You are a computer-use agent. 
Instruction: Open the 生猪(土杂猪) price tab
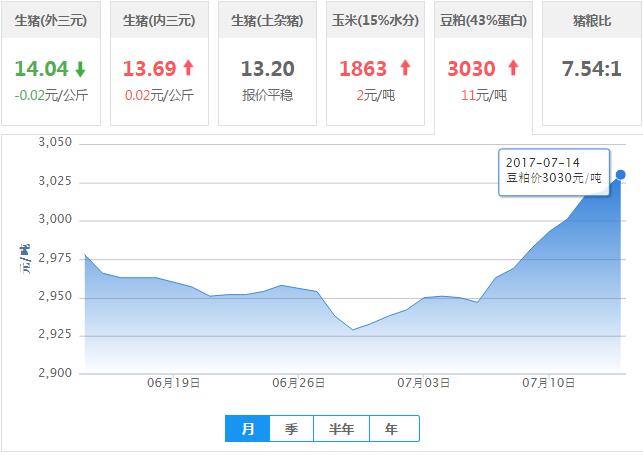[x=267, y=63]
